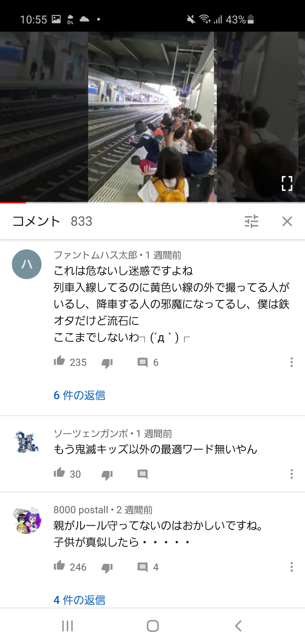
Task: Like ファントムハス太郎's comment
Action: pos(59,361)
